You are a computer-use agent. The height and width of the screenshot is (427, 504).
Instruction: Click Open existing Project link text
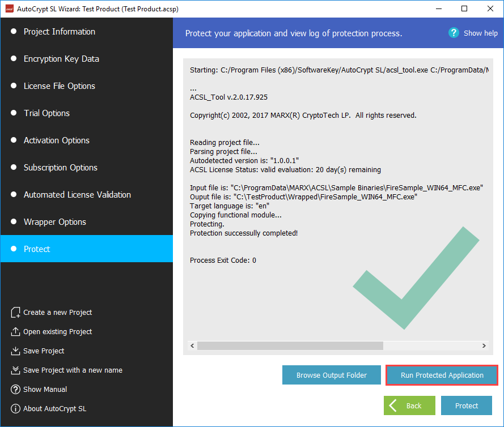point(57,332)
